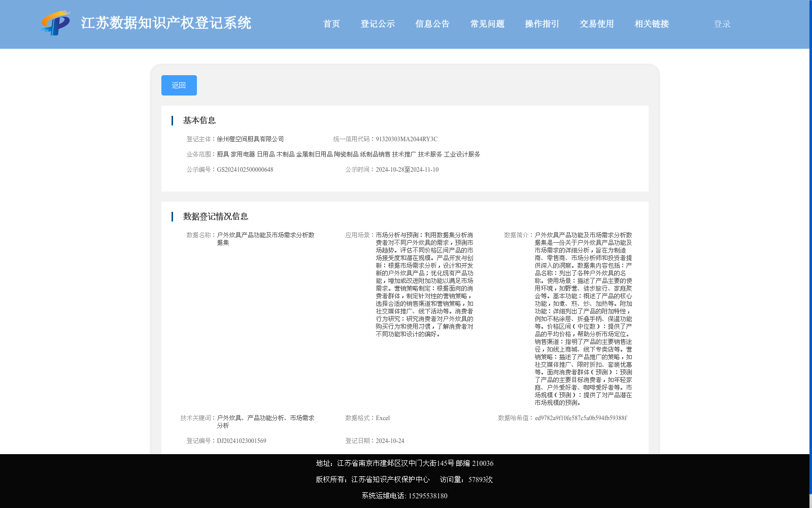The width and height of the screenshot is (812, 508).
Task: Select the footer address line
Action: tap(404, 463)
